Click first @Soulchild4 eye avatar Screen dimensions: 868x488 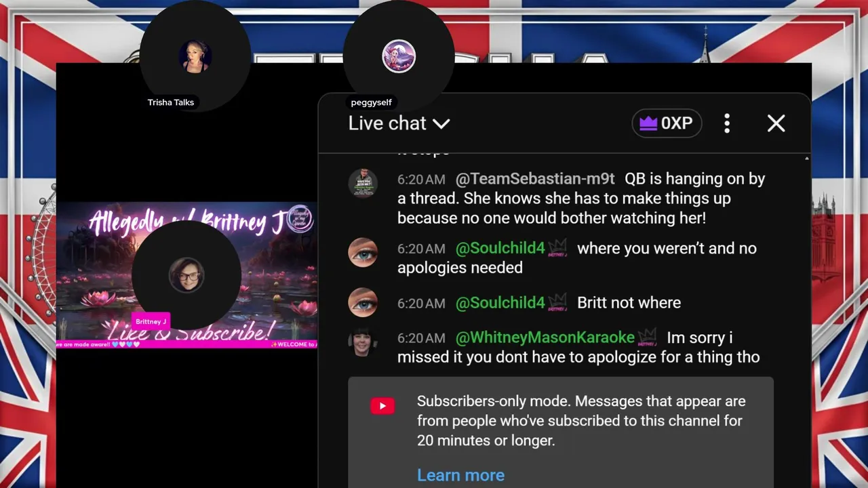363,253
